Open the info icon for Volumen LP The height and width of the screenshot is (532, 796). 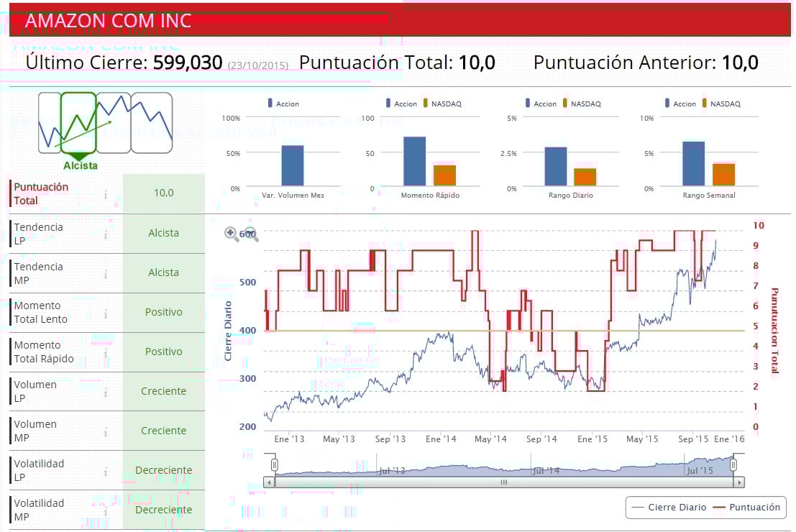pos(106,393)
